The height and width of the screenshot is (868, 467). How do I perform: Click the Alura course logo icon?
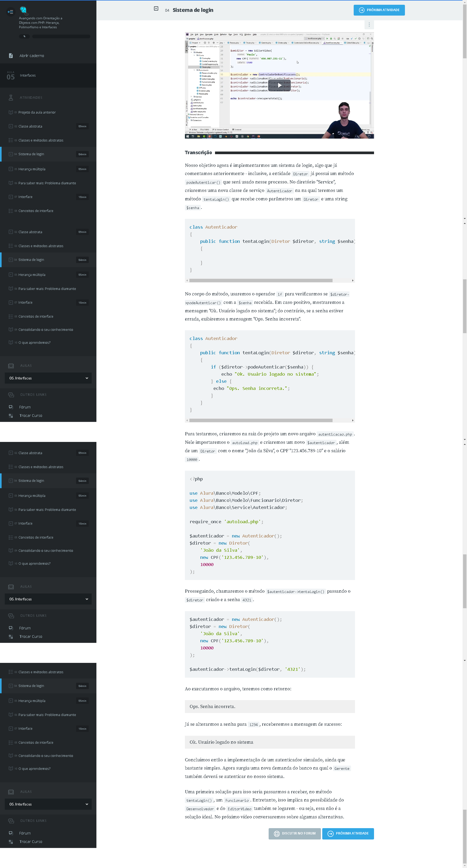[x=23, y=10]
